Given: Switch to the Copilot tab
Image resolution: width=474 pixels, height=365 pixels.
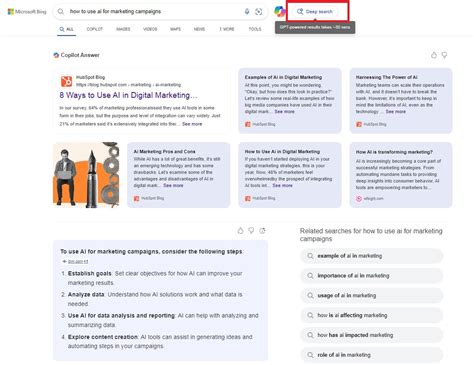Looking at the screenshot, I should point(95,29).
